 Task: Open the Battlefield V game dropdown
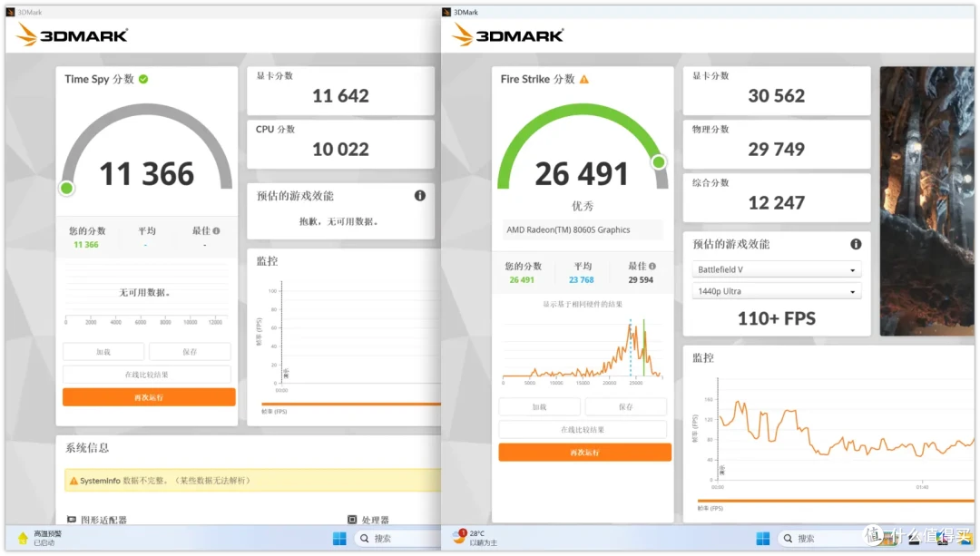776,270
